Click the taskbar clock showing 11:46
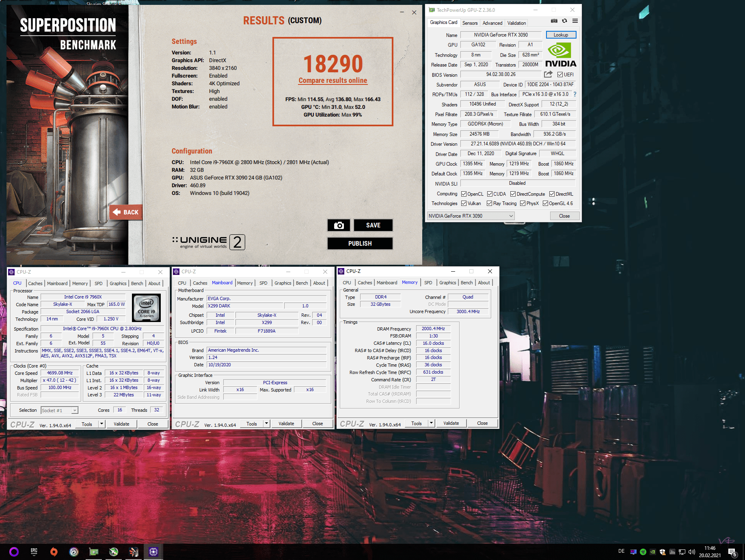The width and height of the screenshot is (745, 560). coord(710,551)
